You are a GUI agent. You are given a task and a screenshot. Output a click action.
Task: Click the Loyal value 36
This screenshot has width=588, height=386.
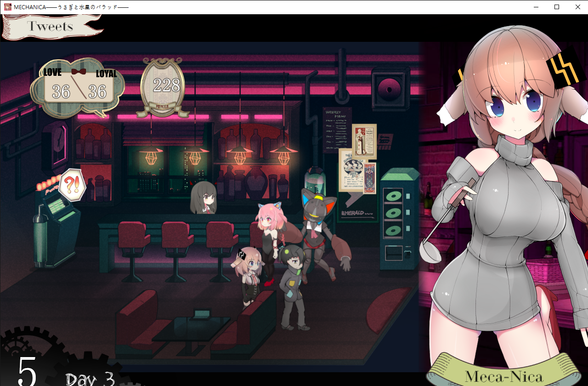[x=98, y=91]
